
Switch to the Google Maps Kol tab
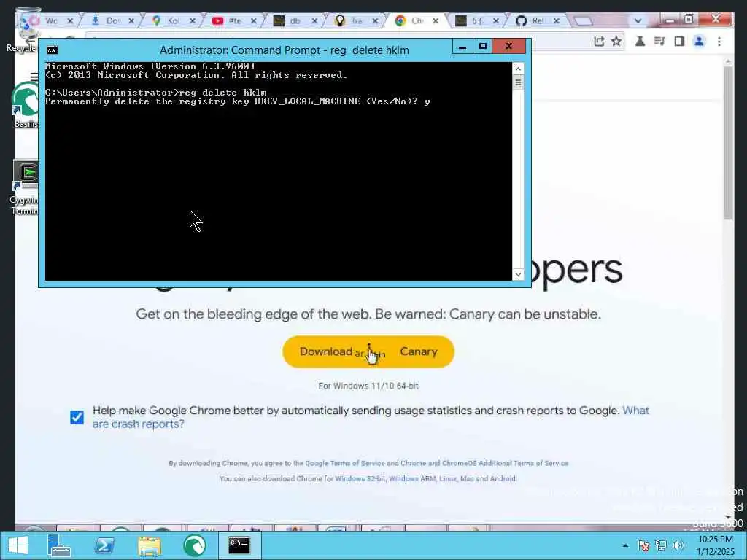coord(173,21)
